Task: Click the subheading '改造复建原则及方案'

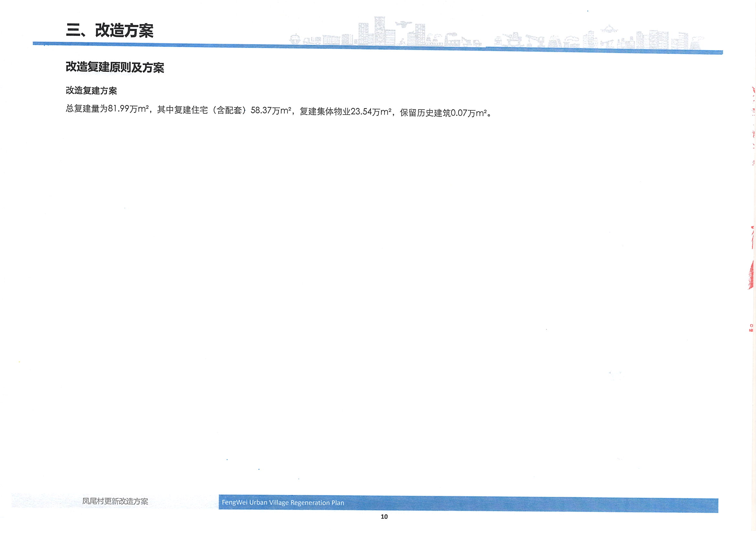Action: [x=115, y=67]
